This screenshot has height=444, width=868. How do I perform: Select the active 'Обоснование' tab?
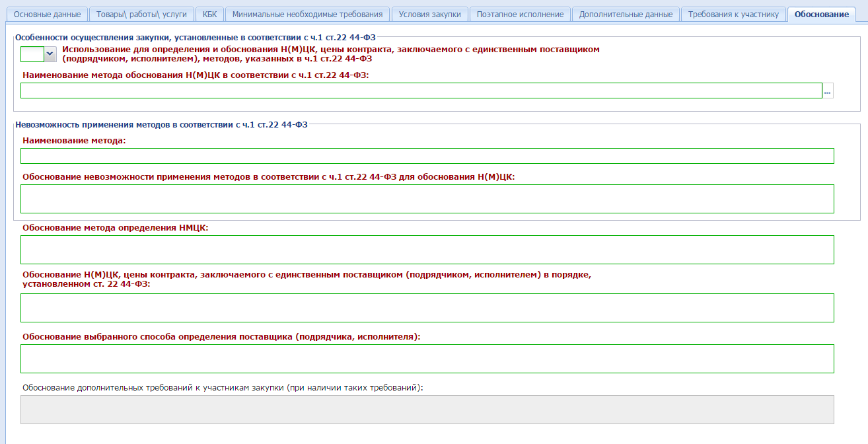[x=821, y=15]
